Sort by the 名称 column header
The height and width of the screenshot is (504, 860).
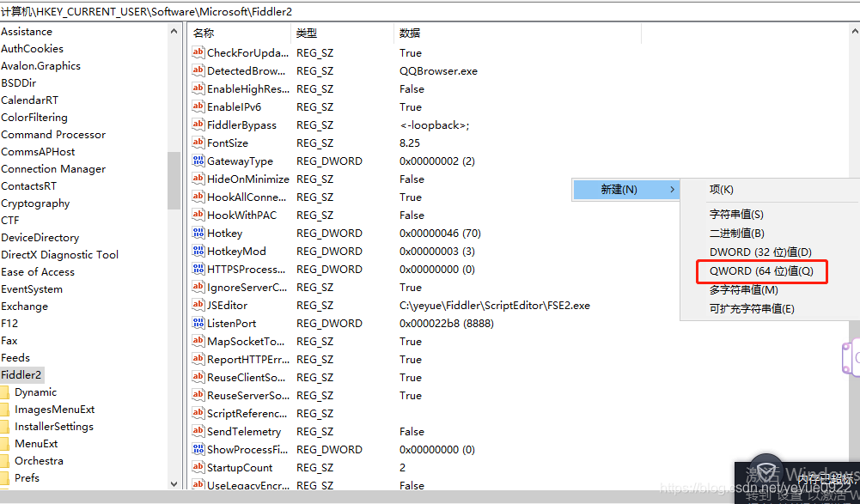click(204, 33)
